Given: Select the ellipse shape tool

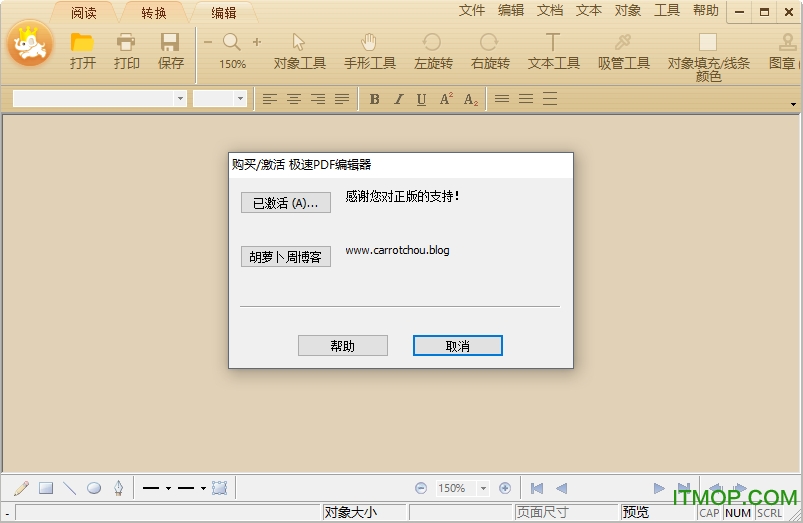Looking at the screenshot, I should (94, 488).
